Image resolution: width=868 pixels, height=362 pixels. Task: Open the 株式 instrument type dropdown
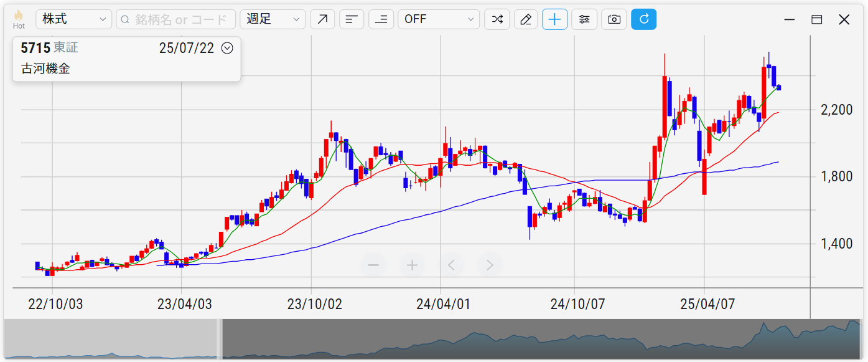pos(74,19)
